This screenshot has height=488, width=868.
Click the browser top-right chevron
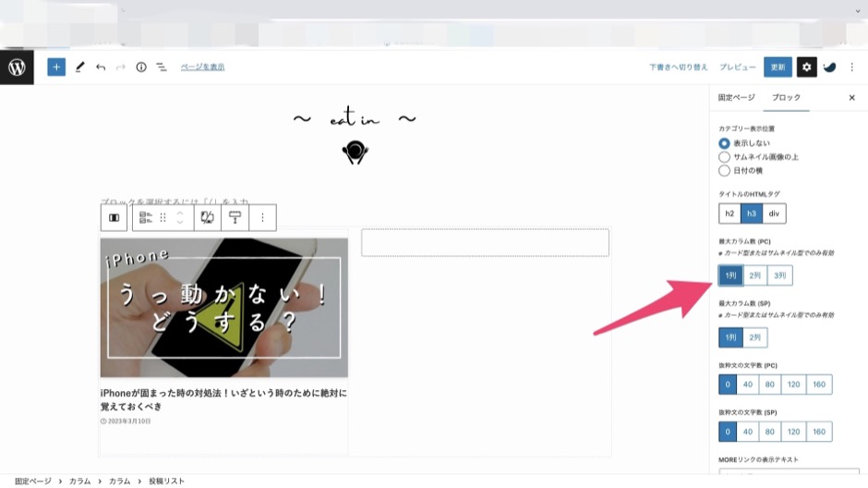click(x=858, y=11)
